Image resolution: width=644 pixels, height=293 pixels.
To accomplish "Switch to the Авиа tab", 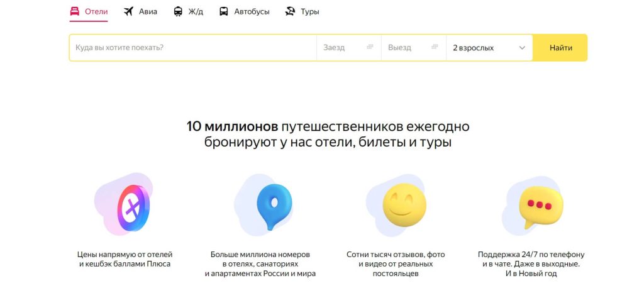I will [x=140, y=11].
